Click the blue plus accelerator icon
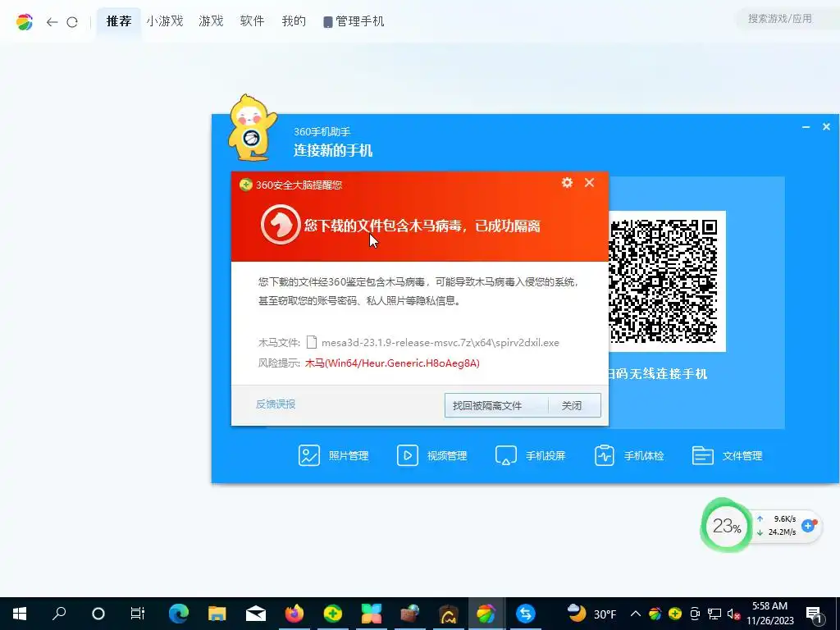Image resolution: width=840 pixels, height=630 pixels. pos(808,526)
